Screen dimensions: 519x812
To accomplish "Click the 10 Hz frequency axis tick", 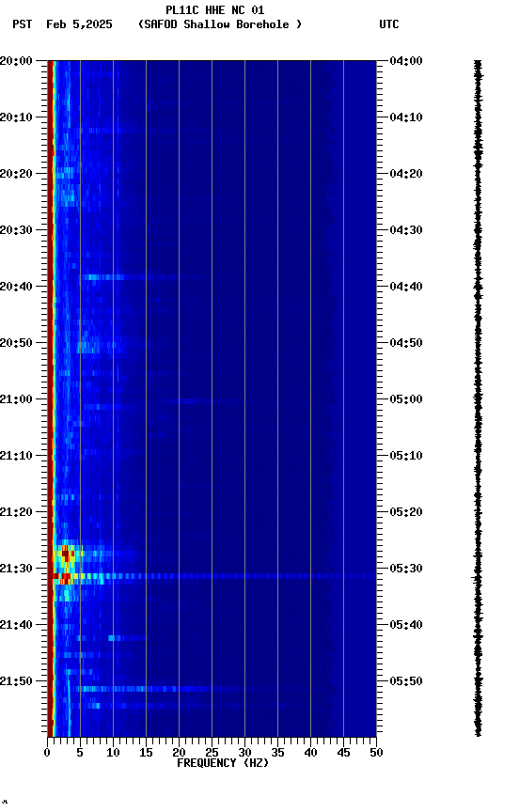I will [113, 753].
